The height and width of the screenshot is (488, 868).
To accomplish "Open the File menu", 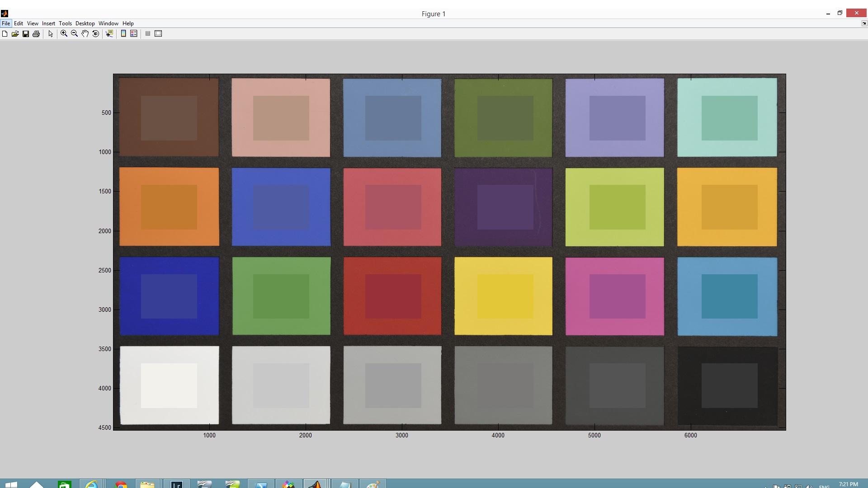I will [6, 23].
